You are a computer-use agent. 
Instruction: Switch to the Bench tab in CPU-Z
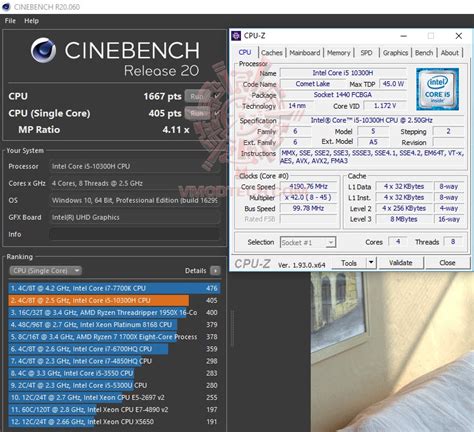pos(424,53)
